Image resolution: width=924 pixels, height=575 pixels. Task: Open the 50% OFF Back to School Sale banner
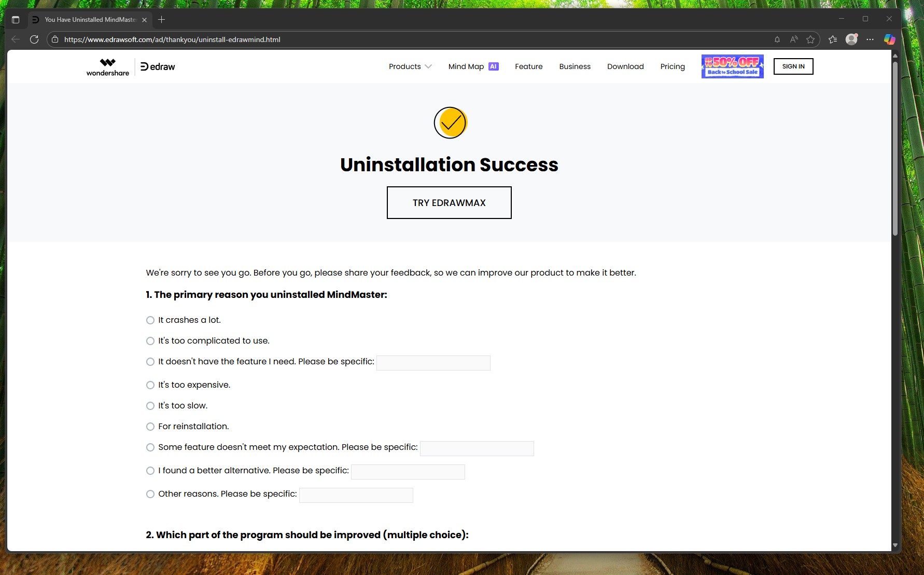click(733, 66)
